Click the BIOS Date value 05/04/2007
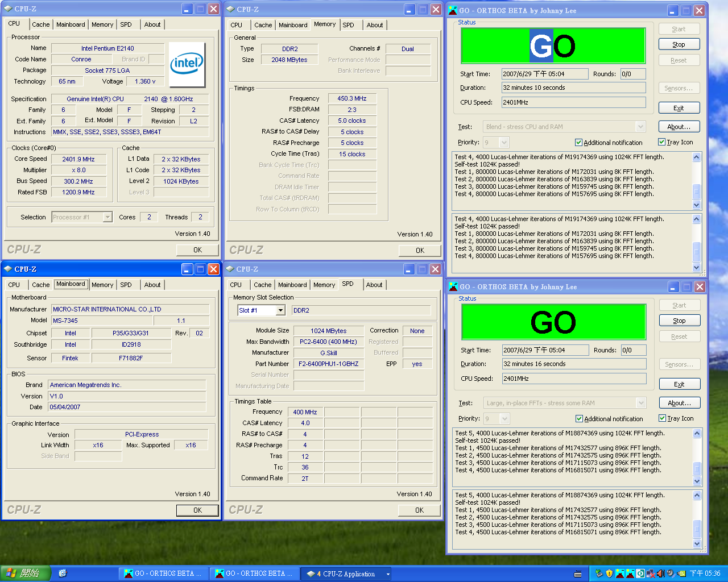The width and height of the screenshot is (728, 582). [127, 407]
